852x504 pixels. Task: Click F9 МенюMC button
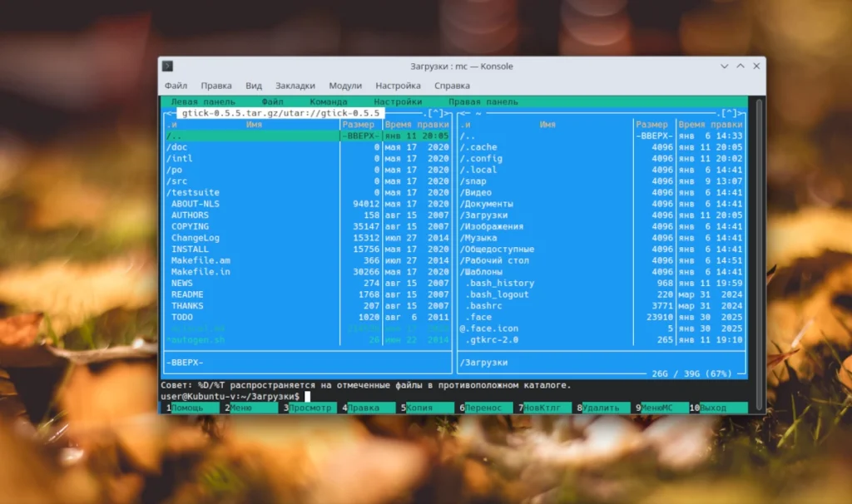click(x=661, y=408)
